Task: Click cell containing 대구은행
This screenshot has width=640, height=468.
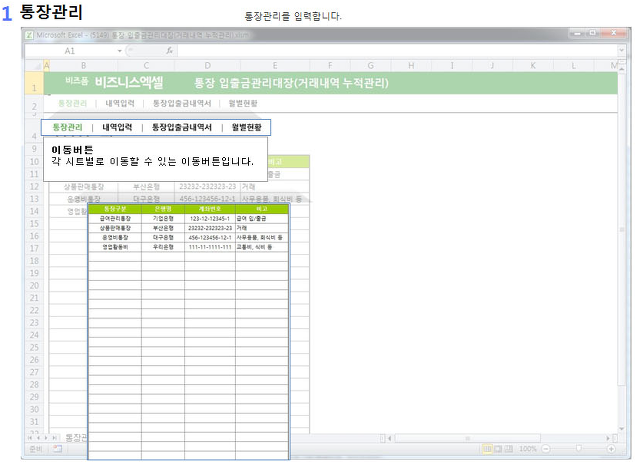Action: [146, 199]
